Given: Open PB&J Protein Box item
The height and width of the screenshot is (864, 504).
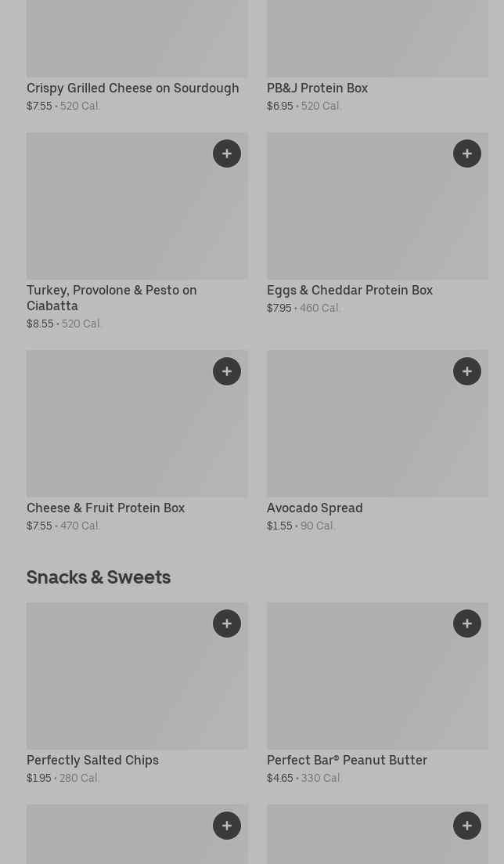Looking at the screenshot, I should 317,89.
